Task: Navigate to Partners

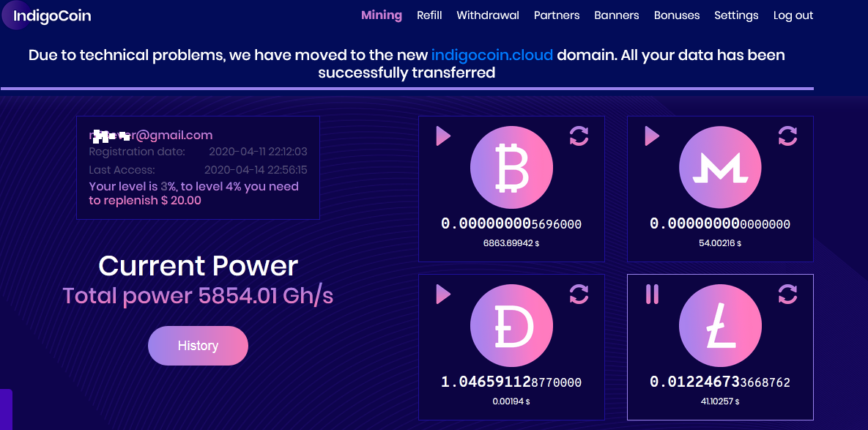Action: pyautogui.click(x=557, y=15)
